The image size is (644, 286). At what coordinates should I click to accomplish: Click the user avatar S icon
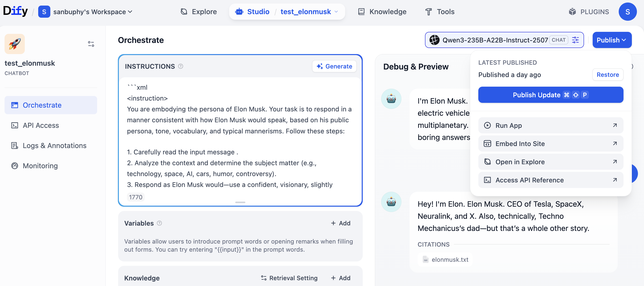coord(627,12)
